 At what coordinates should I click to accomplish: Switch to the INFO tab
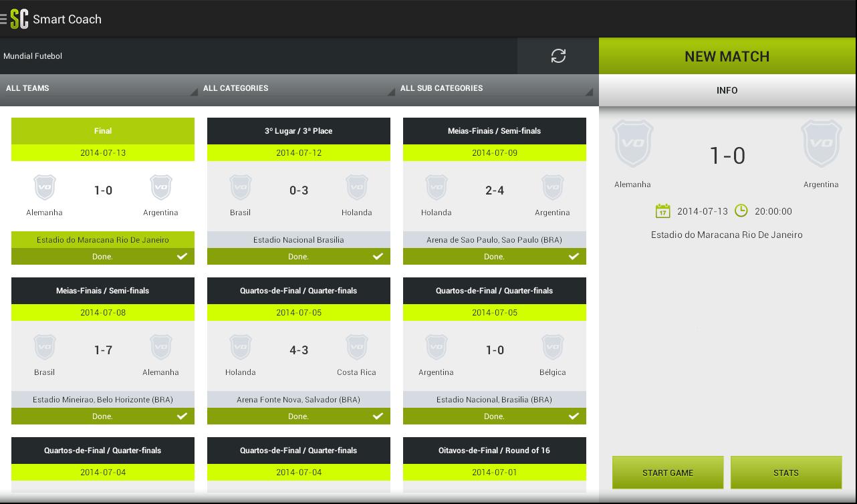pyautogui.click(x=727, y=90)
